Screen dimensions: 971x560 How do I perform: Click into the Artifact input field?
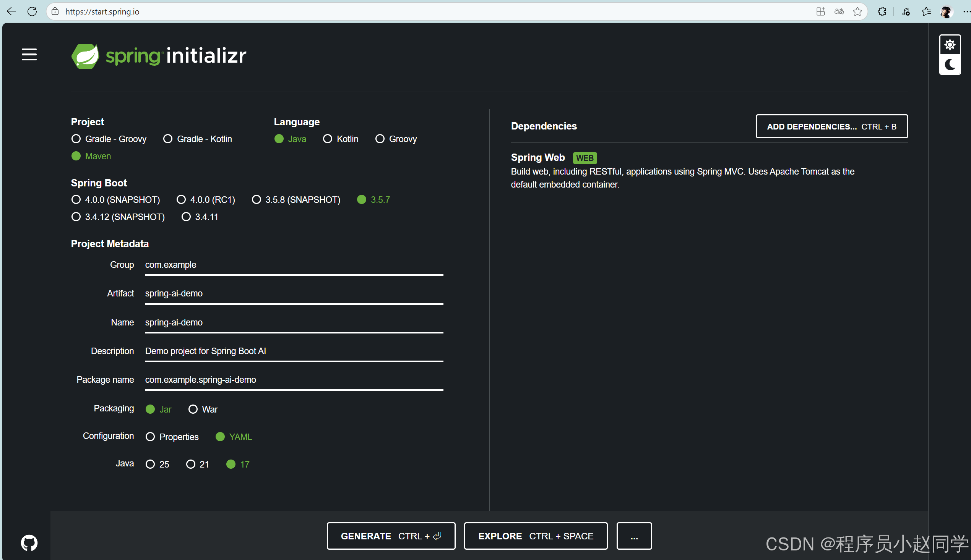point(294,293)
